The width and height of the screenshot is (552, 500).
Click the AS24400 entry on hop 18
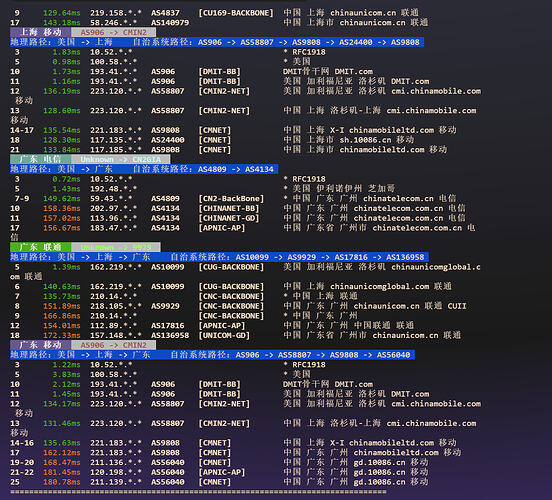click(168, 140)
